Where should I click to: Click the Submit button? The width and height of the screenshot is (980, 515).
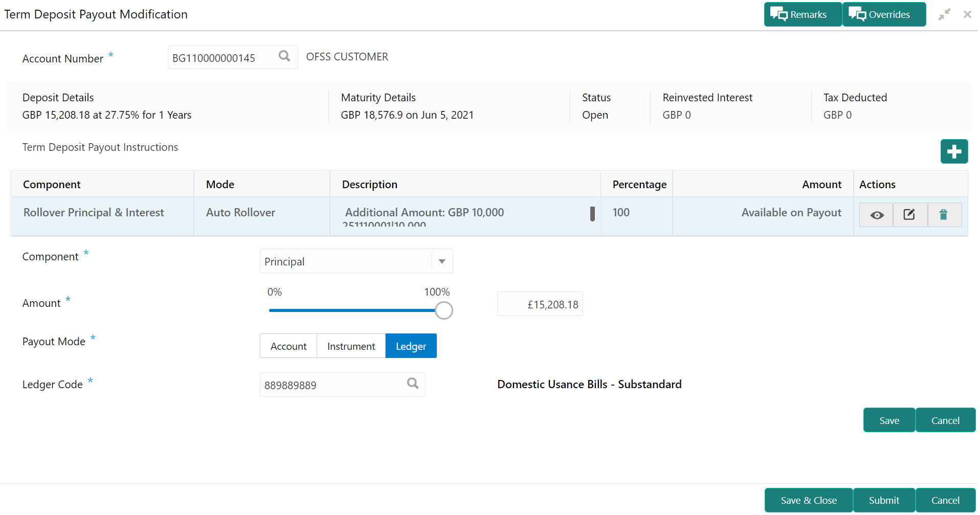click(x=883, y=500)
